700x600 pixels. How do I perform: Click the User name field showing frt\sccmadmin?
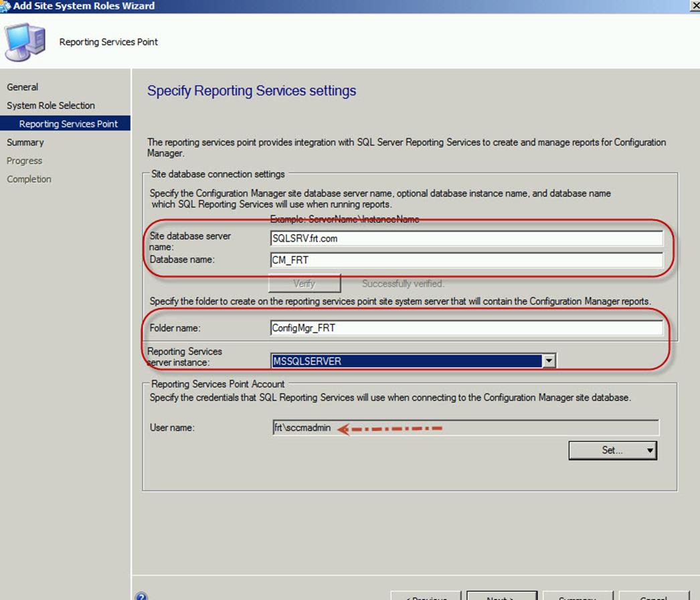click(x=466, y=427)
